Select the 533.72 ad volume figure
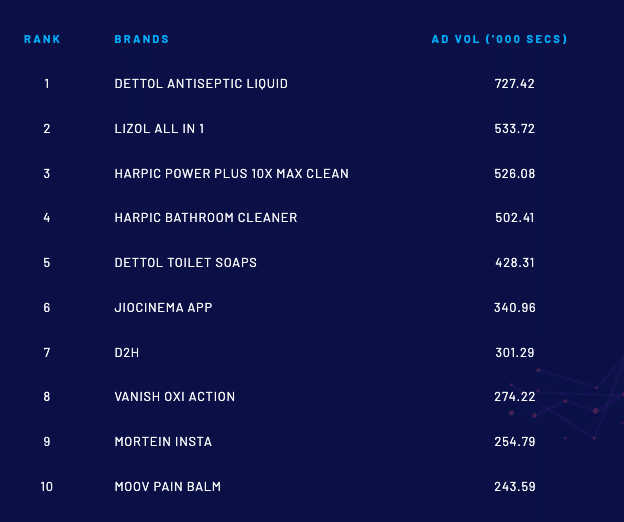Viewport: 624px width, 522px height. point(515,129)
